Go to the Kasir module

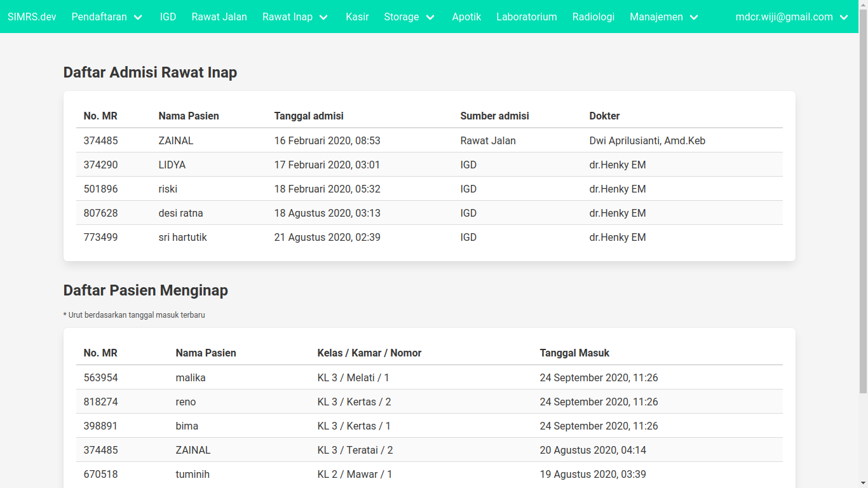357,17
